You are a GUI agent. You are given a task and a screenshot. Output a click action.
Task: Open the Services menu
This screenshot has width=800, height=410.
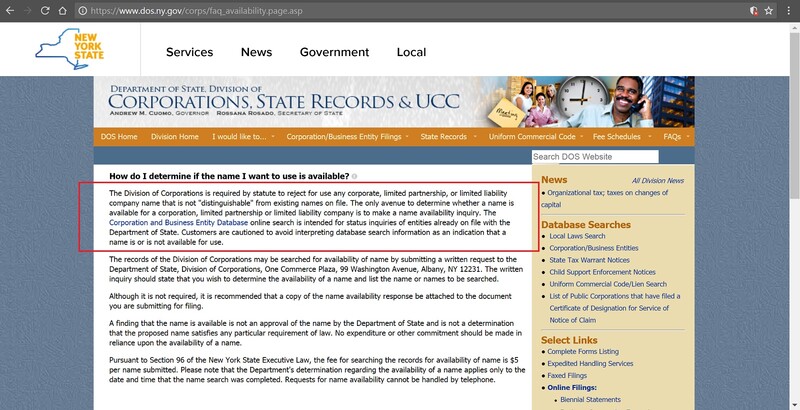189,52
